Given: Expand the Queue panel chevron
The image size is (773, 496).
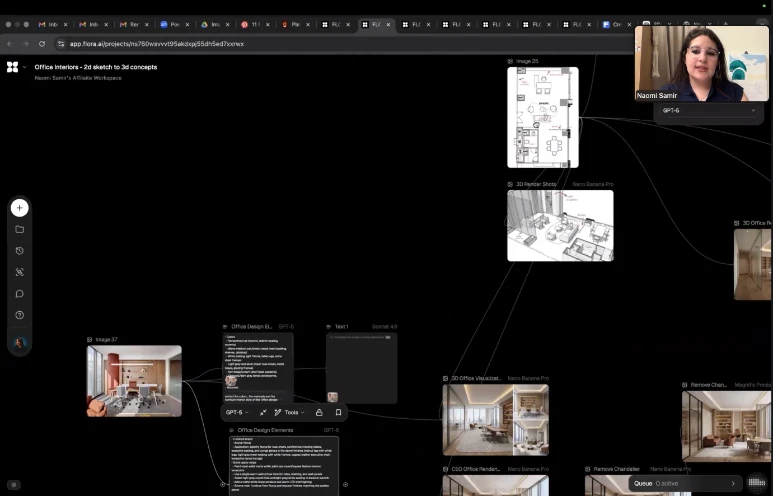Looking at the screenshot, I should (x=732, y=483).
